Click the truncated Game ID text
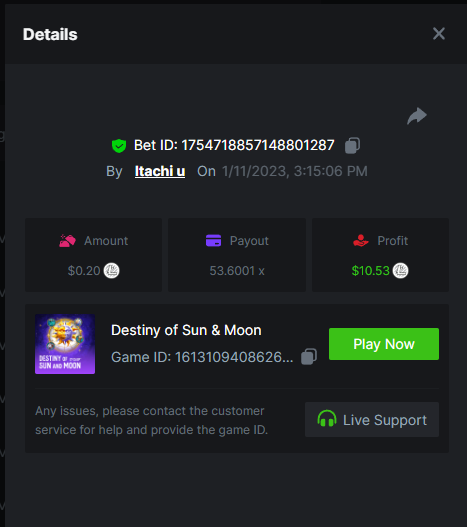Viewport: 467px width, 527px height. (x=202, y=357)
